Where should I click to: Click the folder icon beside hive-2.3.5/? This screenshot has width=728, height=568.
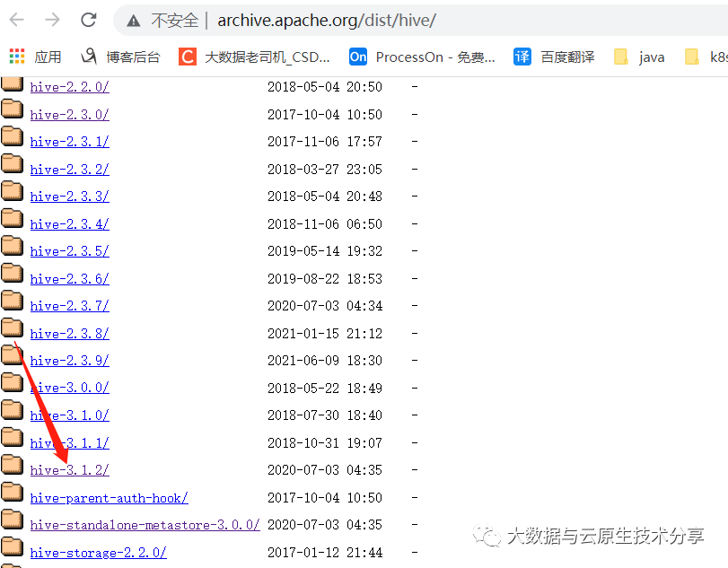[12, 246]
